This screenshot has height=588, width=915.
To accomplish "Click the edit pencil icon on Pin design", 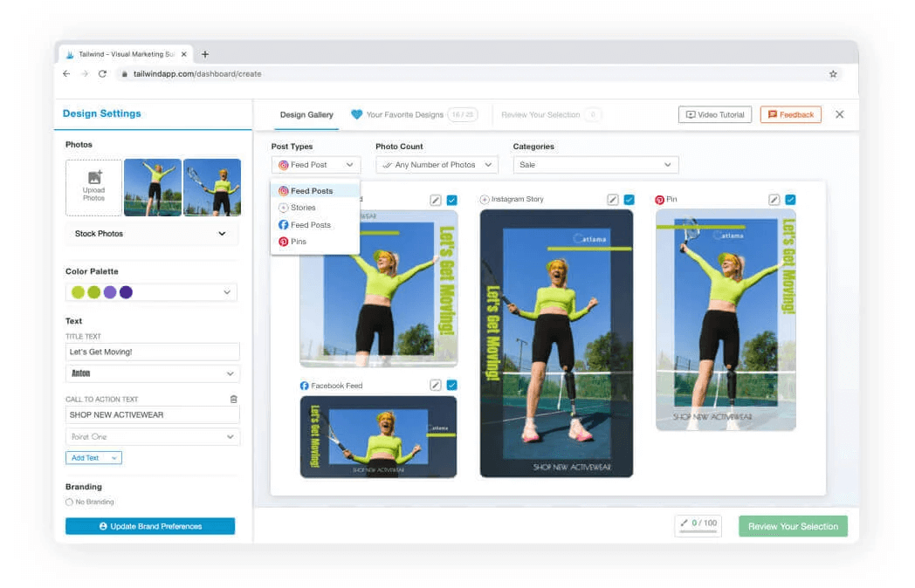I will [774, 200].
